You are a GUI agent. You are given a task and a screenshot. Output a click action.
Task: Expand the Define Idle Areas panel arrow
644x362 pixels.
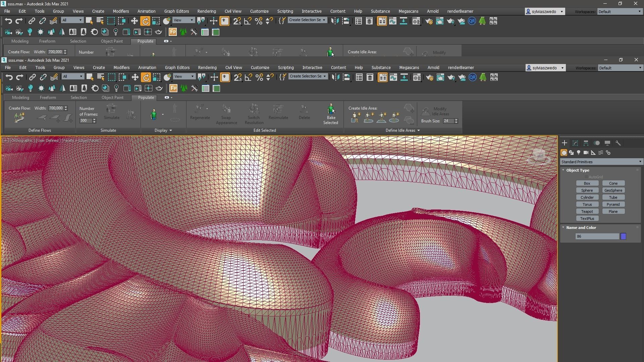418,130
